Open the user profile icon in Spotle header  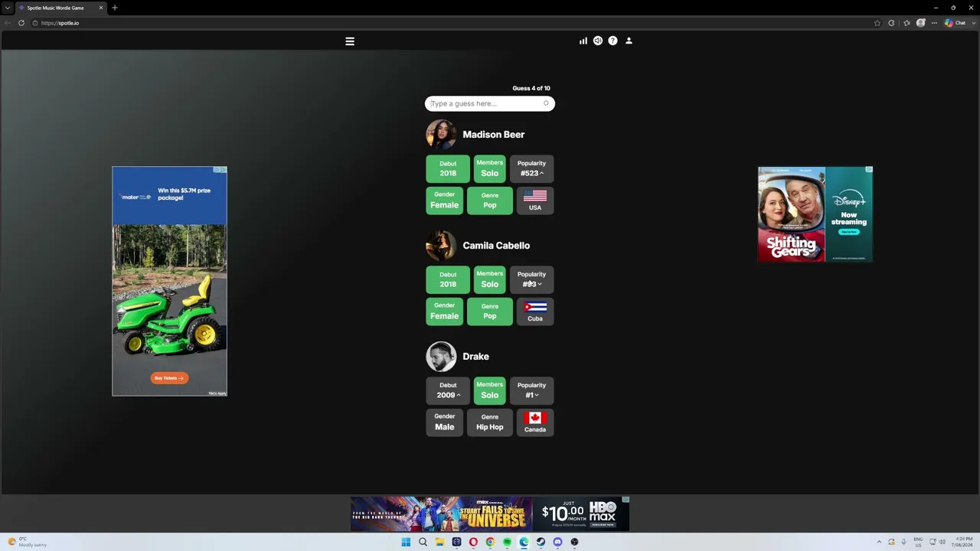coord(629,41)
